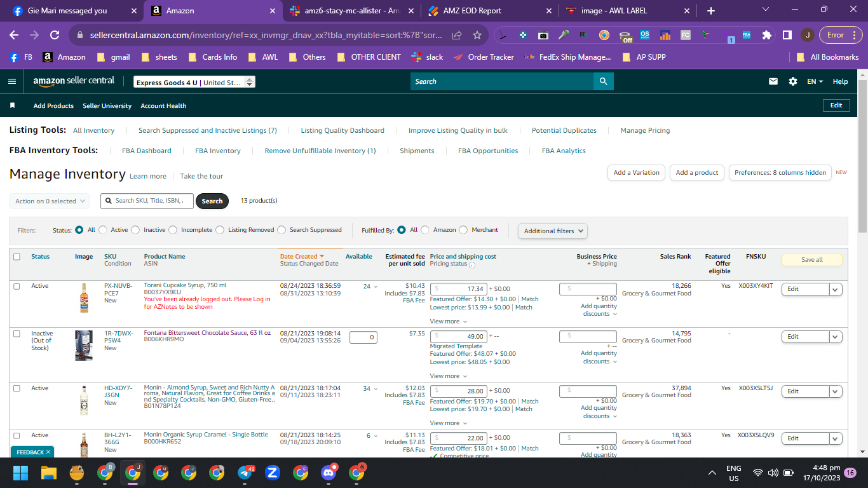Open the FB bookmark
The height and width of the screenshot is (488, 868).
21,57
